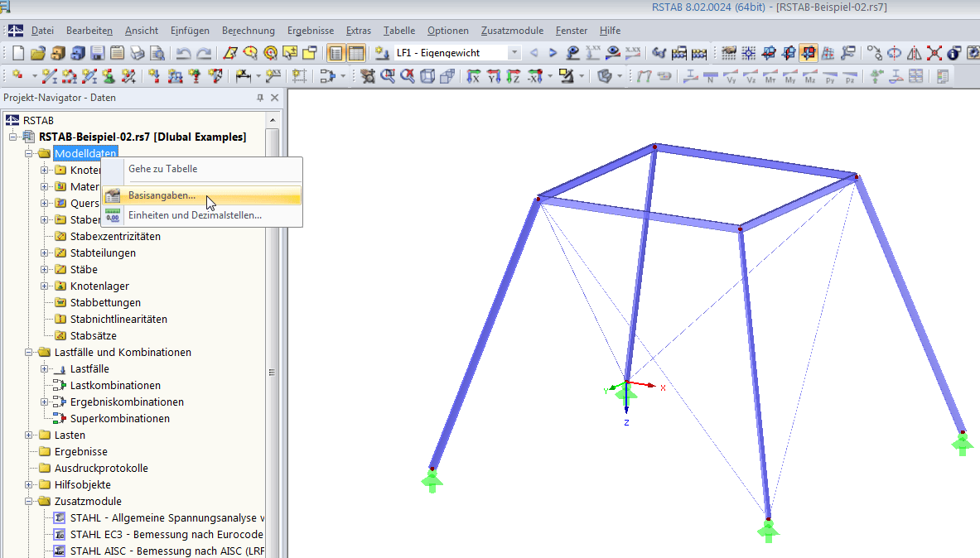The width and height of the screenshot is (980, 558).
Task: Toggle bending moment Mz results display
Action: pyautogui.click(x=810, y=76)
